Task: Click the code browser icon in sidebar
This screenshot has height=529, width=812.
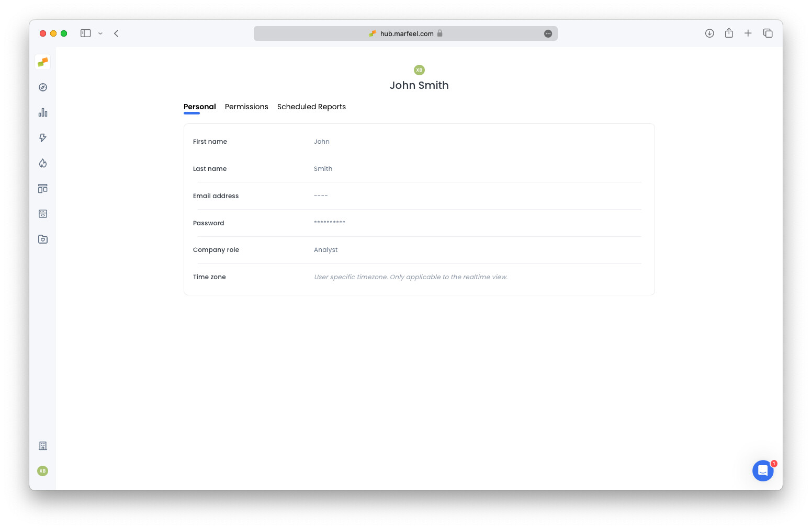Action: [42, 213]
